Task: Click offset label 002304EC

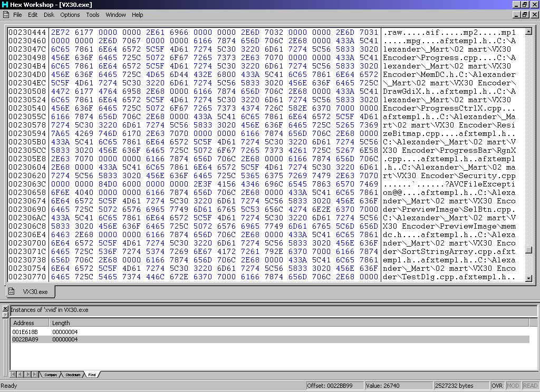Action: tap(27, 83)
